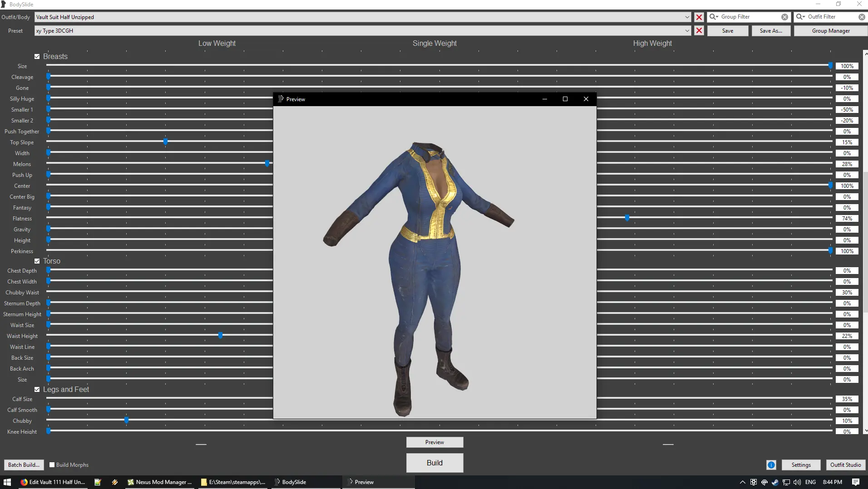This screenshot has height=489, width=868.
Task: Toggle the Torso category checkbox
Action: (x=37, y=261)
